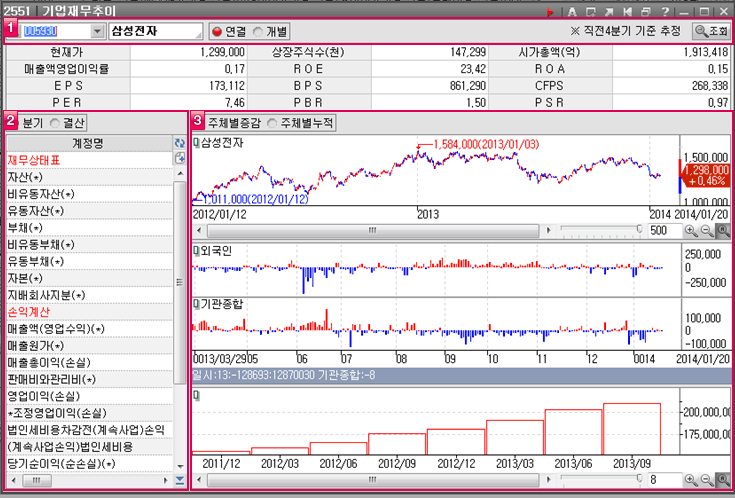Zoom in on the price chart
Image resolution: width=735 pixels, height=498 pixels.
(x=690, y=231)
